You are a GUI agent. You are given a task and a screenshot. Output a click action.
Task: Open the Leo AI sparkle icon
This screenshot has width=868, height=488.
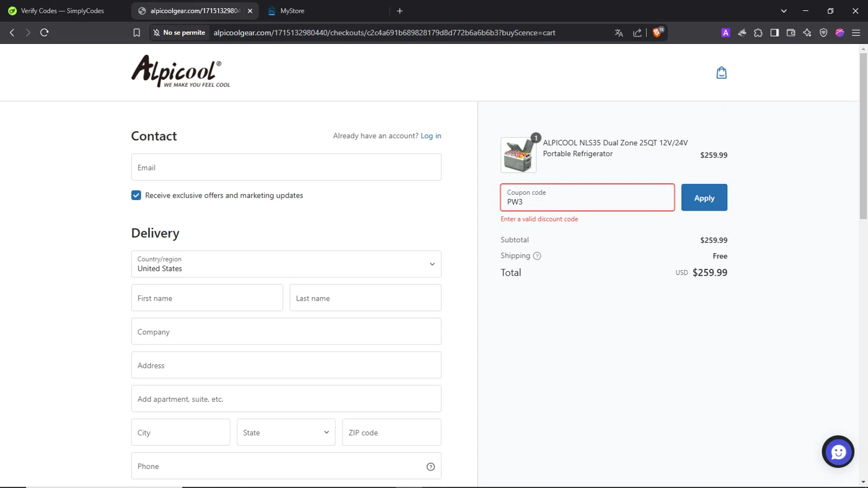(807, 33)
